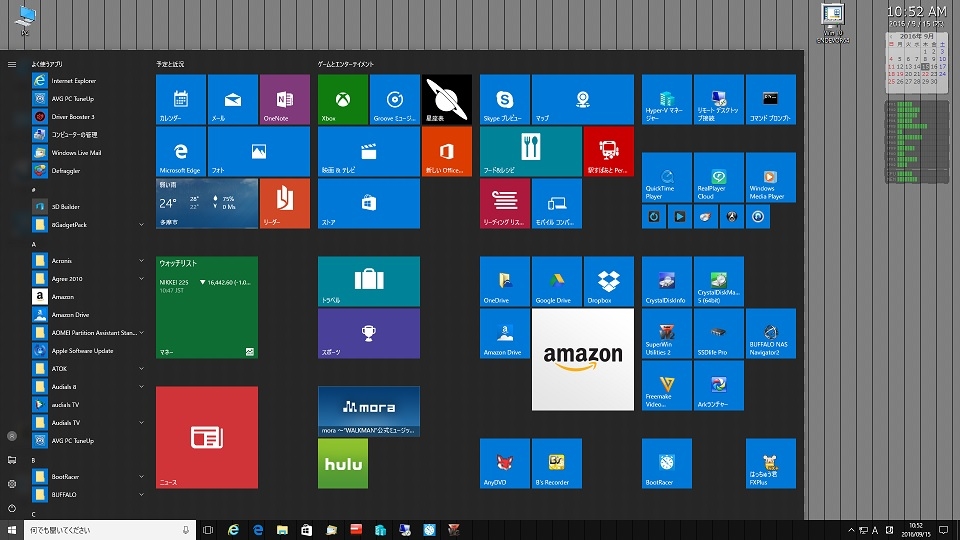The image size is (960, 540).
Task: Open Action Center notification icon
Action: (x=943, y=530)
